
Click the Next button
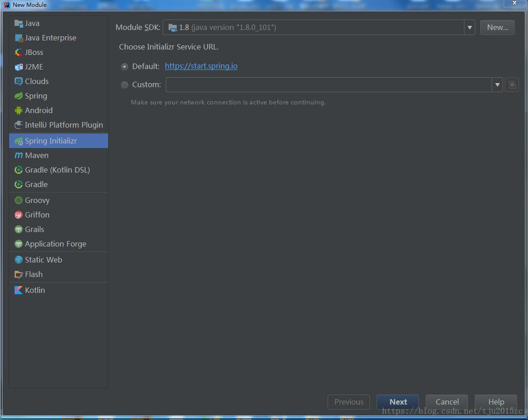(398, 402)
